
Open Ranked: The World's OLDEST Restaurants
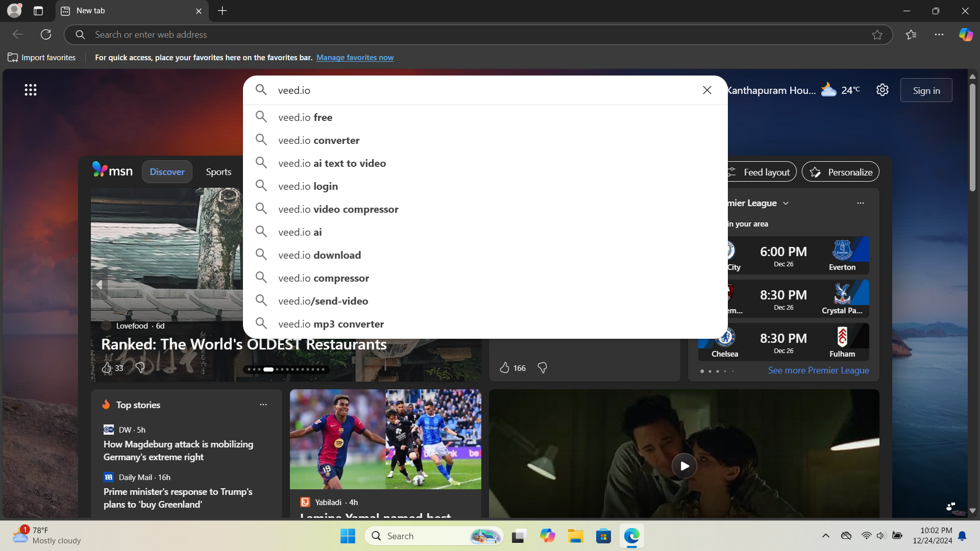pos(243,344)
